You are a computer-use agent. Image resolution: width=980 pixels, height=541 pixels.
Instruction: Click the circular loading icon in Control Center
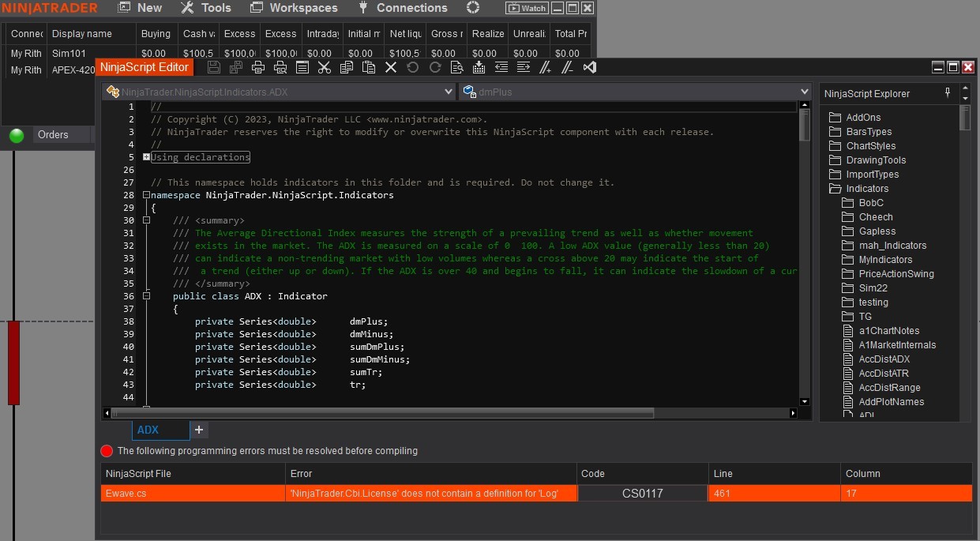473,8
